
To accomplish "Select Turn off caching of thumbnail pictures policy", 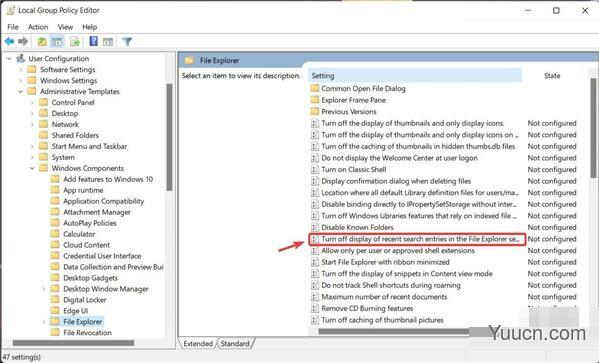I will (382, 320).
